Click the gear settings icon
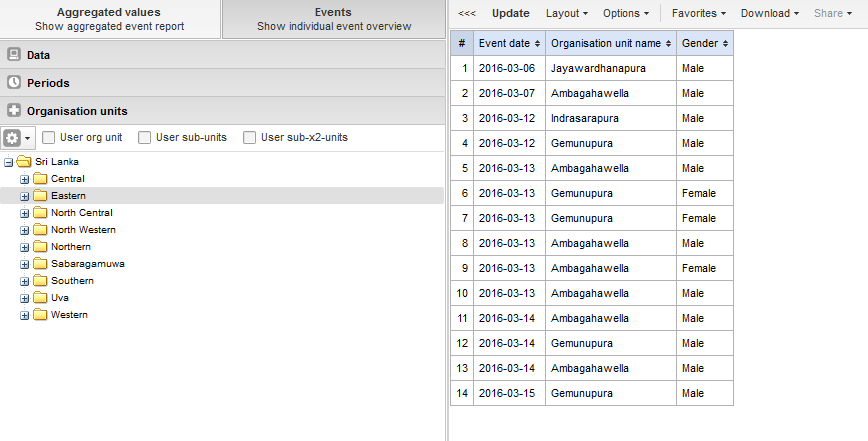Image resolution: width=868 pixels, height=441 pixels. 13,138
